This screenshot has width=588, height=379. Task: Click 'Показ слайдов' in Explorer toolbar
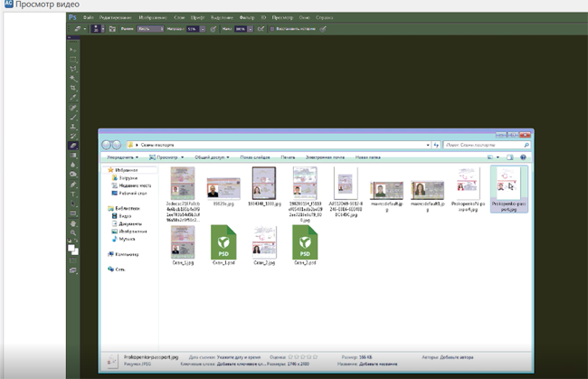click(255, 157)
